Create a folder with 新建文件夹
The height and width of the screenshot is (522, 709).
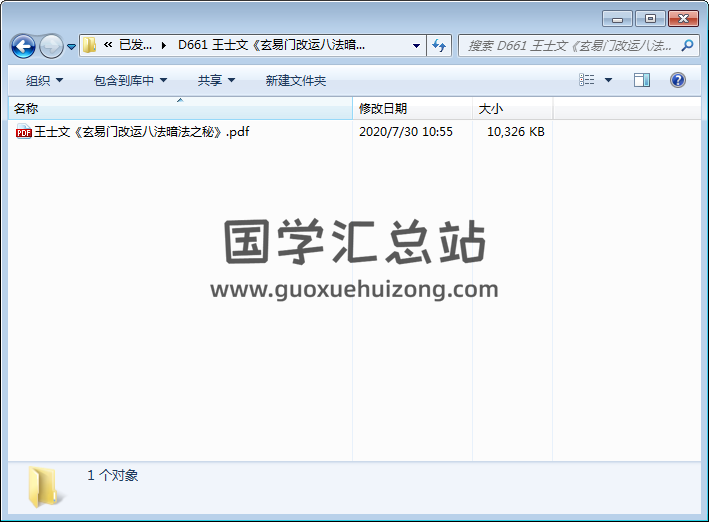tap(296, 81)
